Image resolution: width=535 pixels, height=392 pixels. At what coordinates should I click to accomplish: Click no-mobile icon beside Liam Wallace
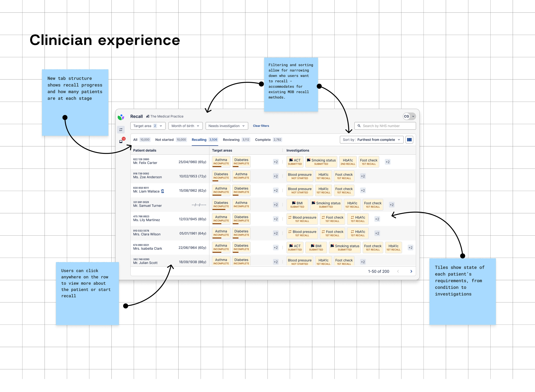tap(162, 191)
